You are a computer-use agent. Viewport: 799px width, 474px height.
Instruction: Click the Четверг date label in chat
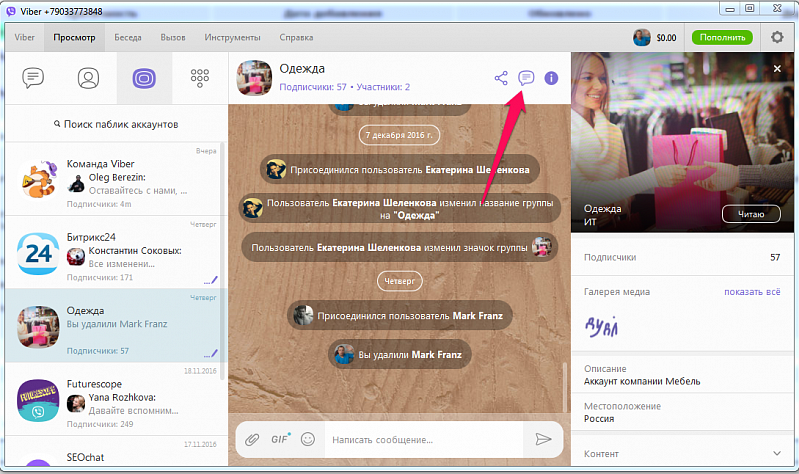coord(400,281)
